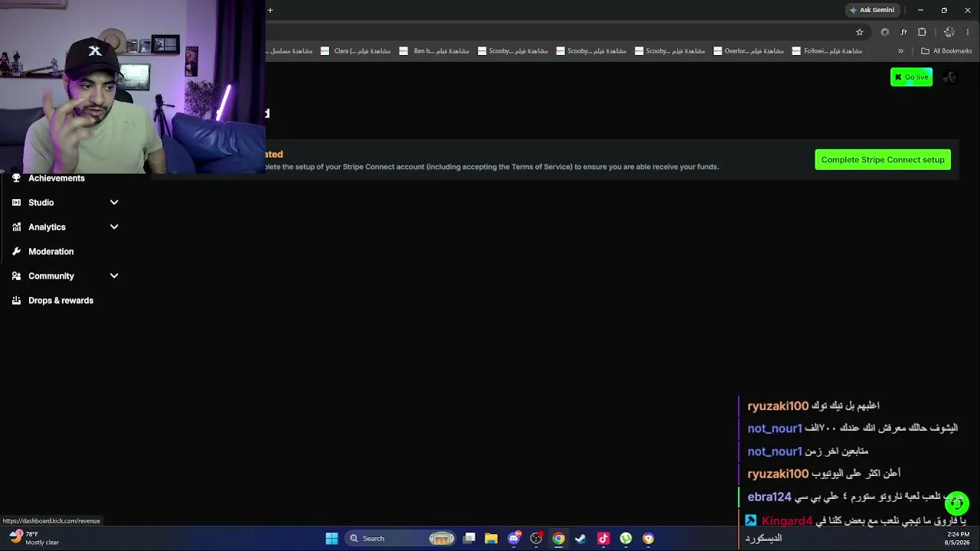980x551 pixels.
Task: Expand the Analytics section chevron
Action: click(x=114, y=227)
